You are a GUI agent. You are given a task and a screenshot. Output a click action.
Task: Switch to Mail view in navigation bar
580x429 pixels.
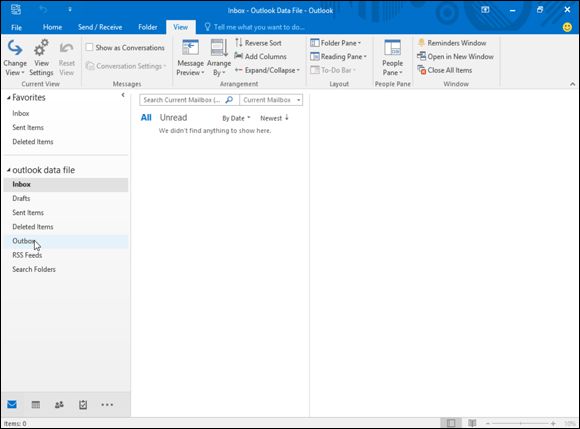pyautogui.click(x=12, y=405)
